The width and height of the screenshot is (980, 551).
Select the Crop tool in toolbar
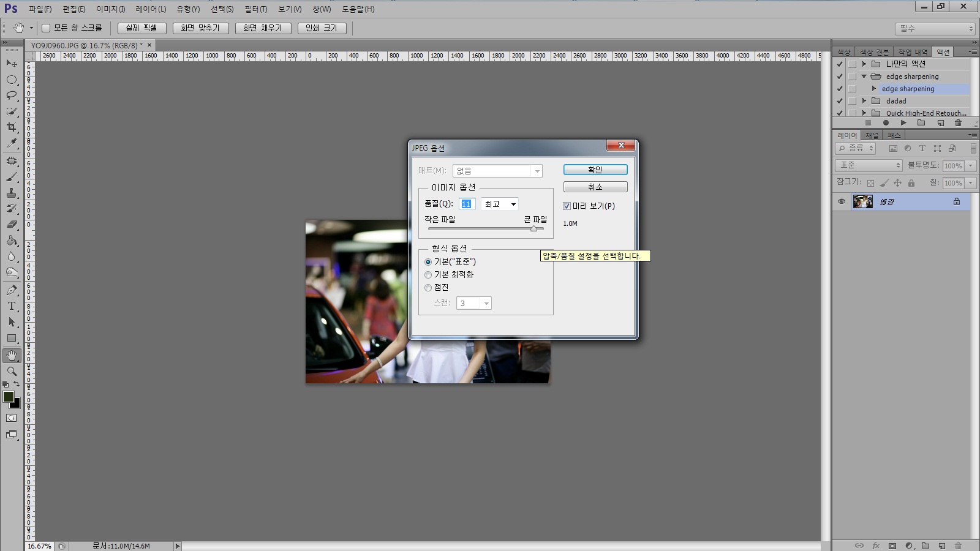[12, 127]
